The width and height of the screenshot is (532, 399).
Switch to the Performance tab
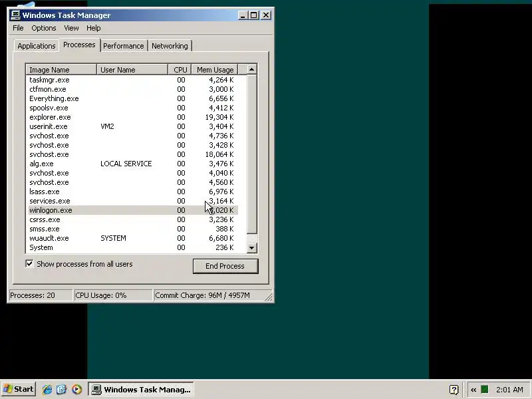(124, 46)
